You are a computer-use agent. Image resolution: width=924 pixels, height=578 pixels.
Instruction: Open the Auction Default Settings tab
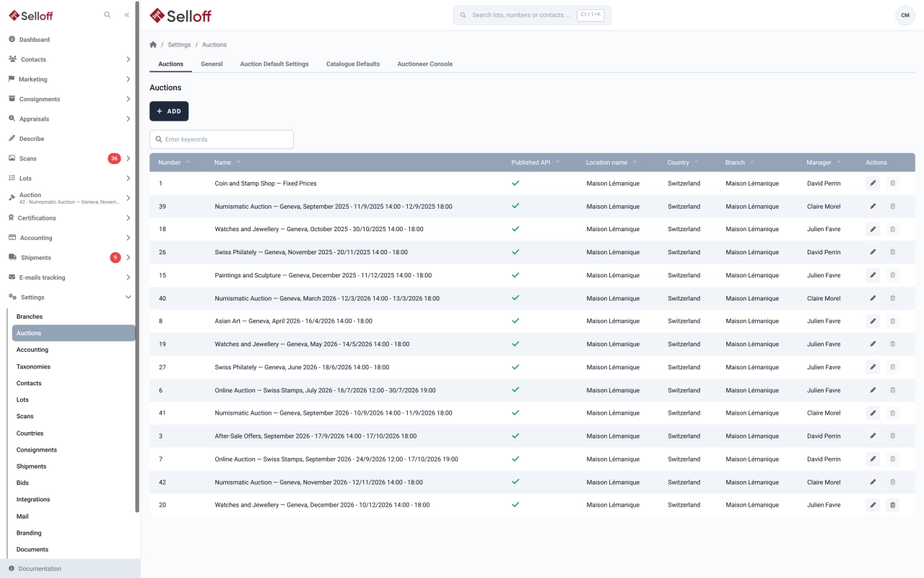click(274, 64)
